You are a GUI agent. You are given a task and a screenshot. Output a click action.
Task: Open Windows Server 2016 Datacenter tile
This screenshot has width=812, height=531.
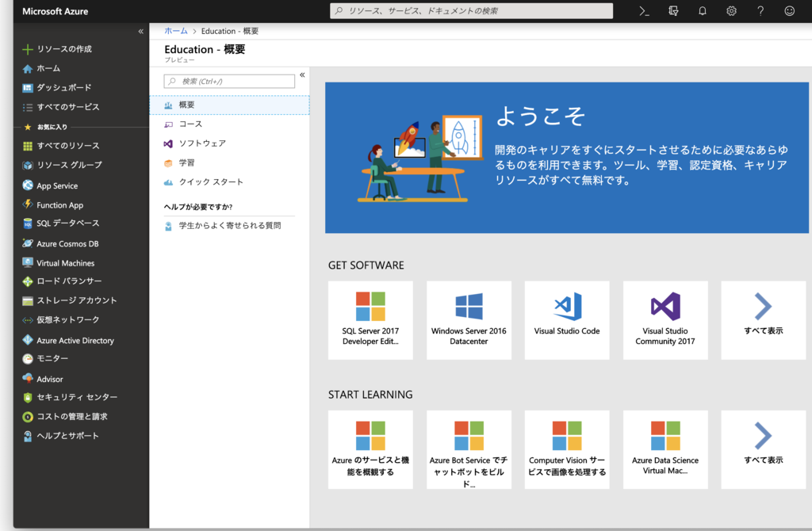pyautogui.click(x=469, y=320)
